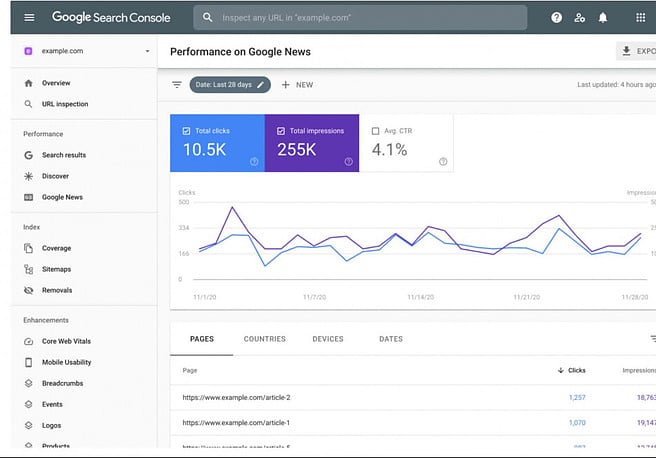Viewport: 656px width, 458px height.
Task: Click the URL inspection magnifier icon
Action: tap(28, 104)
